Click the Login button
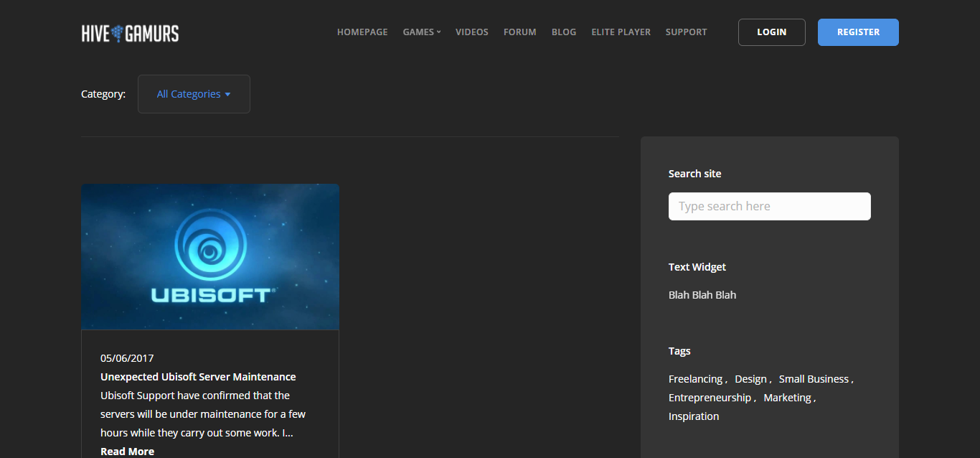The height and width of the screenshot is (458, 980). 772,32
